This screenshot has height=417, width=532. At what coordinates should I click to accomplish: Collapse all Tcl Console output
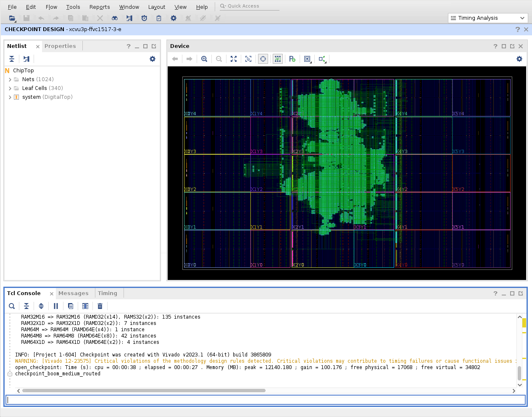pyautogui.click(x=26, y=306)
